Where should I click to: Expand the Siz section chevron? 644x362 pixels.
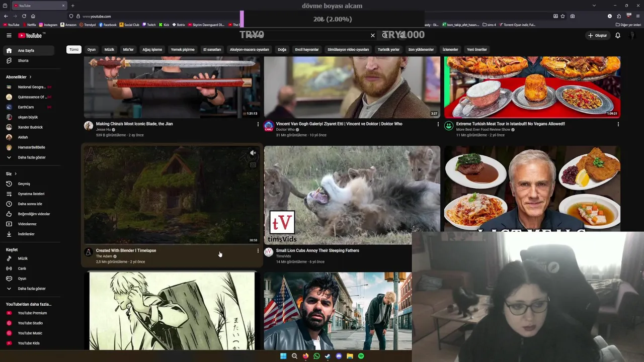click(x=16, y=173)
